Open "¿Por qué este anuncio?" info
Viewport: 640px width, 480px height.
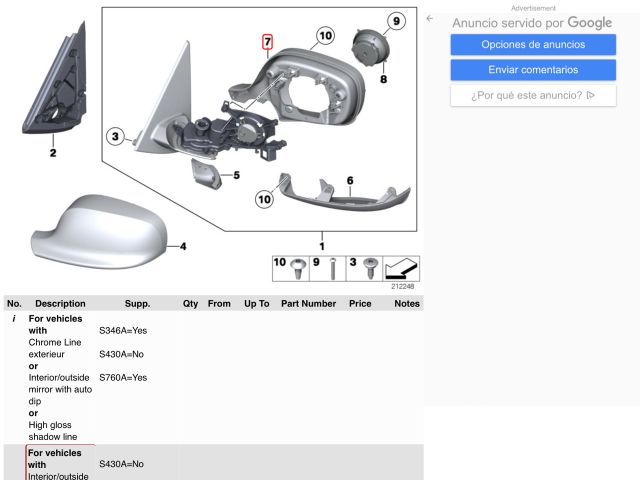[x=533, y=96]
